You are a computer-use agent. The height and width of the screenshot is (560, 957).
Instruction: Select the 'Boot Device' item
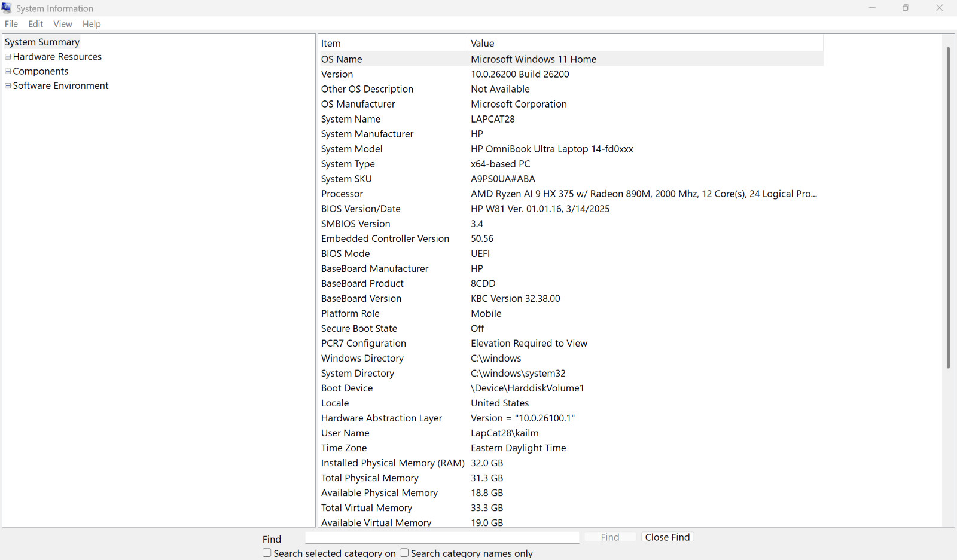click(347, 388)
